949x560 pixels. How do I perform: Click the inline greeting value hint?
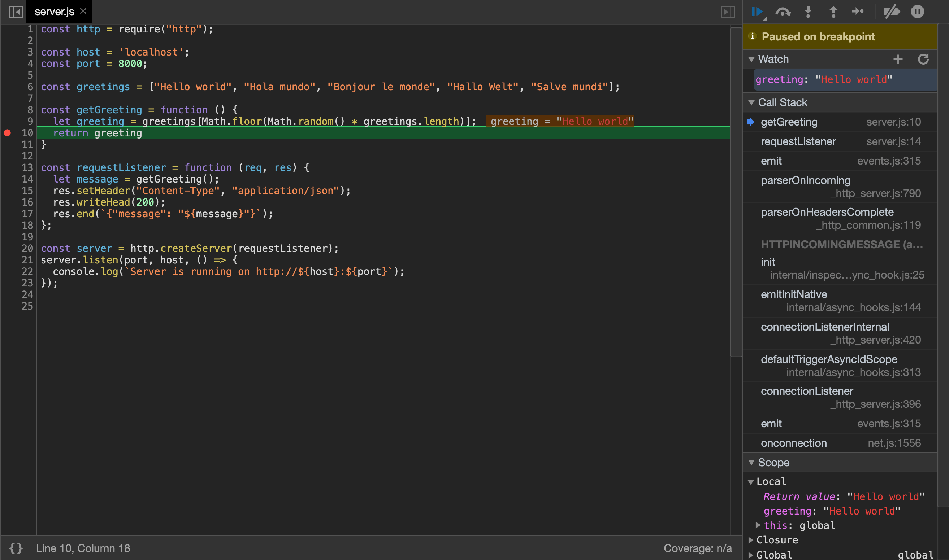560,122
